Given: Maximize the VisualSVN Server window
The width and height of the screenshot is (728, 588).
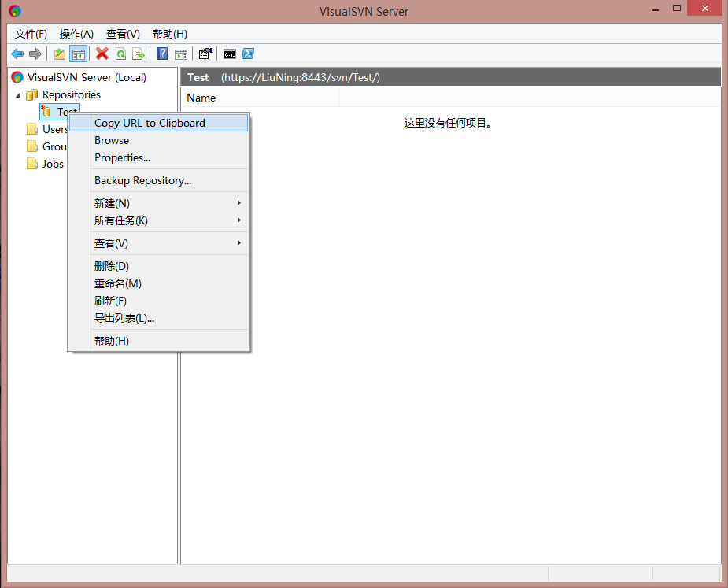Looking at the screenshot, I should [677, 9].
